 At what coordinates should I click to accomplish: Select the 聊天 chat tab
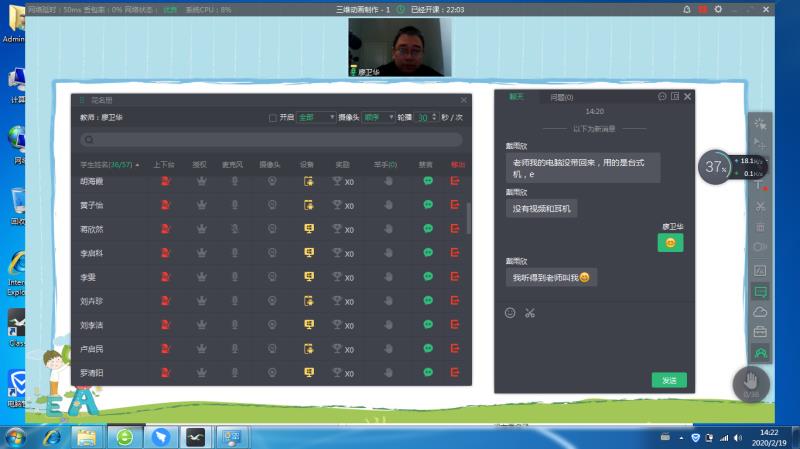pyautogui.click(x=516, y=97)
